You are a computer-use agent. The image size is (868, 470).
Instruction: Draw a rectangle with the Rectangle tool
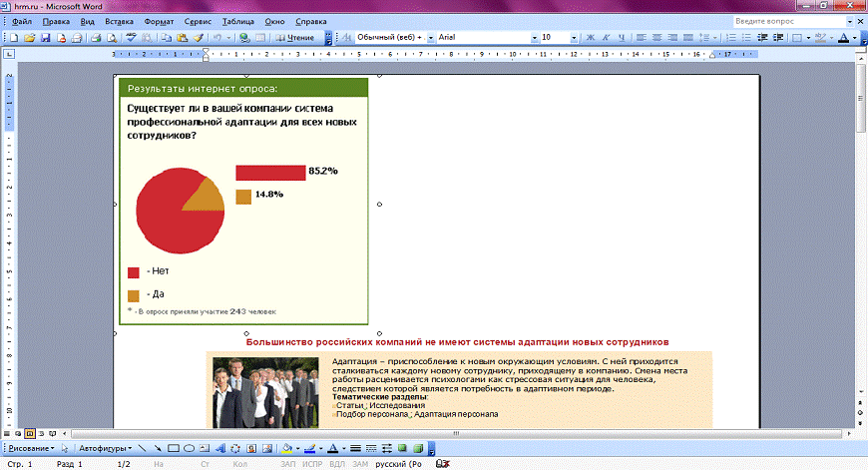174,448
